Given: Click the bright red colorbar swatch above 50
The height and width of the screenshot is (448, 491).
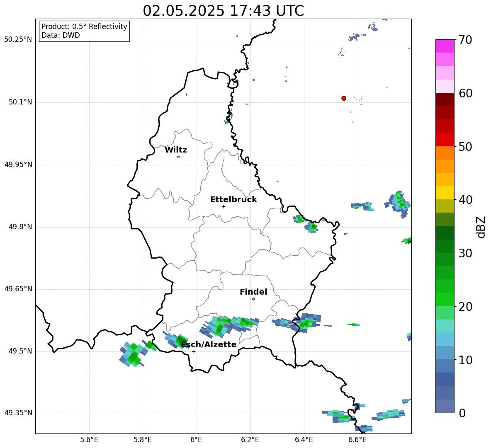Looking at the screenshot, I should (x=445, y=140).
